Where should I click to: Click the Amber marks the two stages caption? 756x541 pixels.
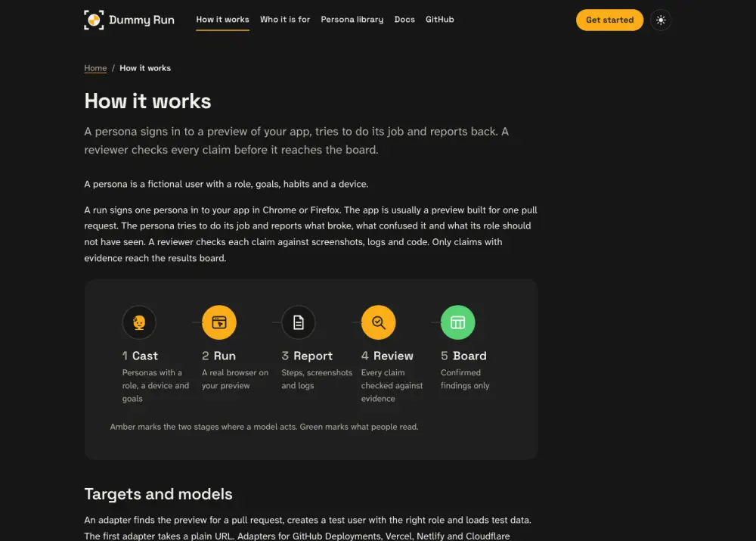264,427
